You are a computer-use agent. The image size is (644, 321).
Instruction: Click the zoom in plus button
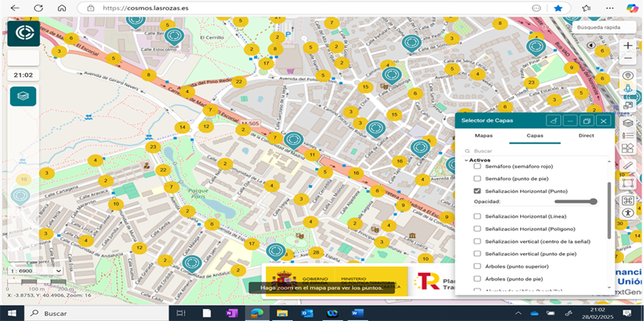point(628,45)
